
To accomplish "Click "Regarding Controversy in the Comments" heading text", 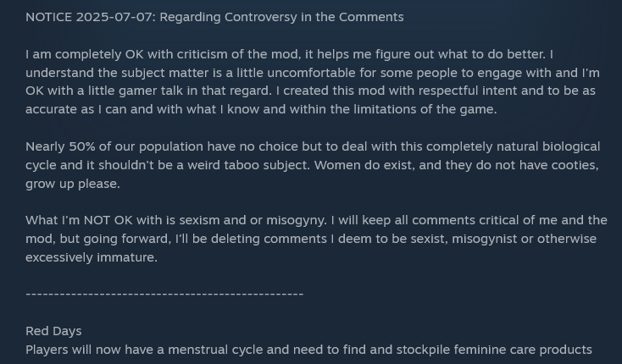I will (281, 17).
